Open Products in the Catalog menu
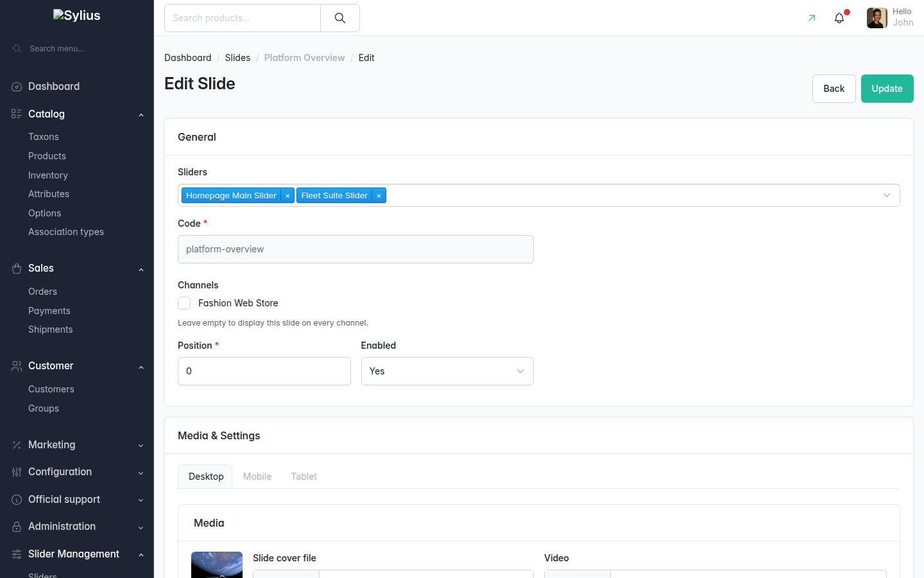 (x=47, y=156)
